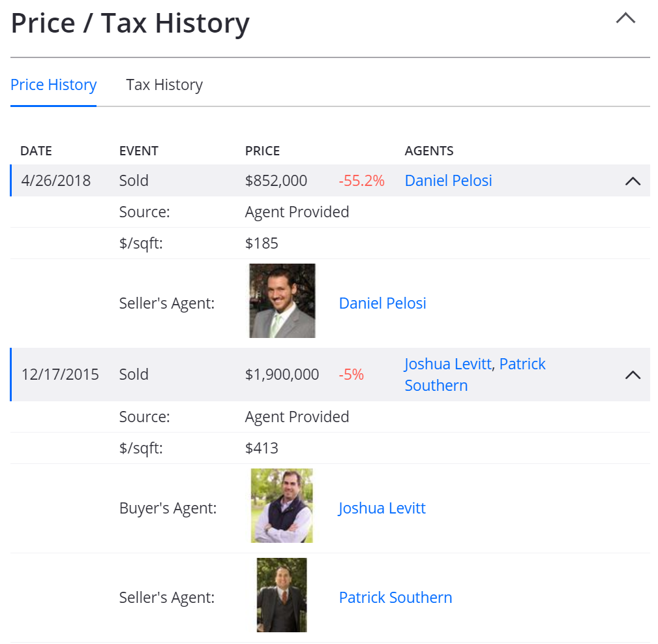
Task: Open Daniel Pelosi link in Agents column
Action: point(448,181)
